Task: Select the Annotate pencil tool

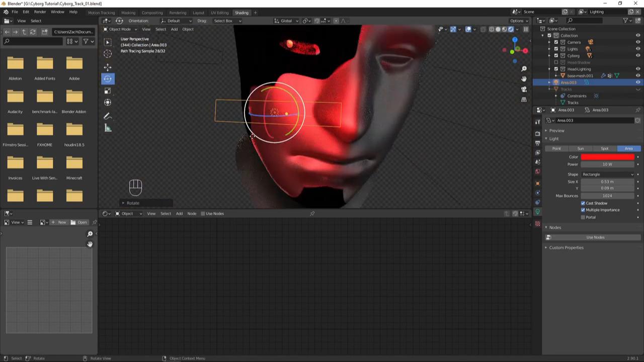Action: 108,116
